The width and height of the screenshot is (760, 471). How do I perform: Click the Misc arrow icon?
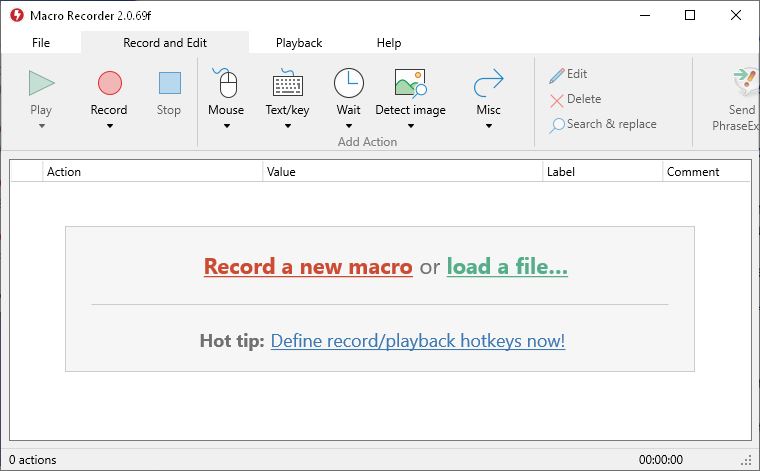[488, 83]
